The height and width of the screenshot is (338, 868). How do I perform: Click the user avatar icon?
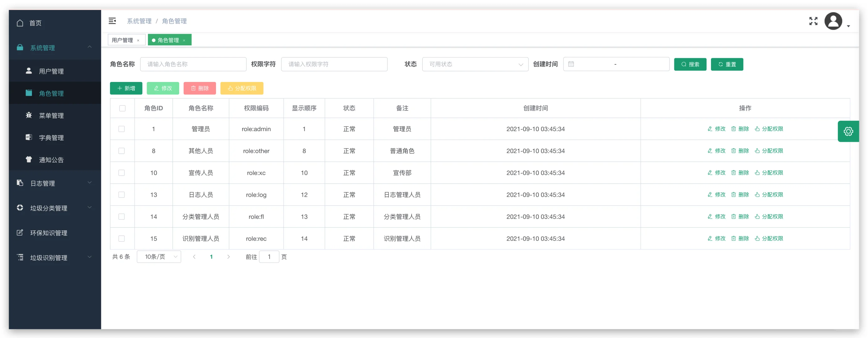833,21
